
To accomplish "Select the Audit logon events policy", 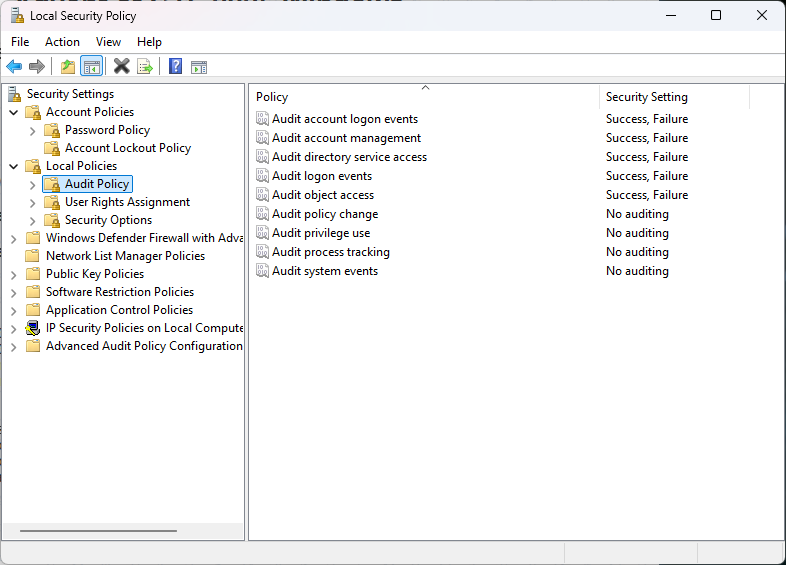I will pos(322,176).
